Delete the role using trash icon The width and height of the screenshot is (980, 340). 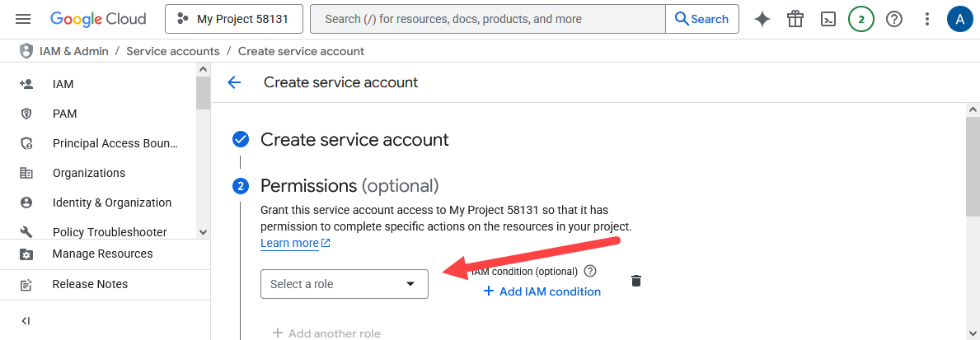(635, 281)
